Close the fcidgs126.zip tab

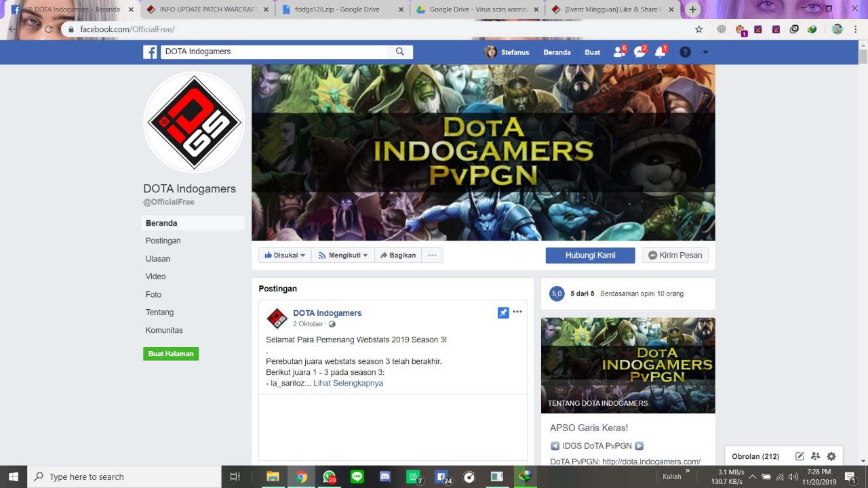[x=401, y=9]
